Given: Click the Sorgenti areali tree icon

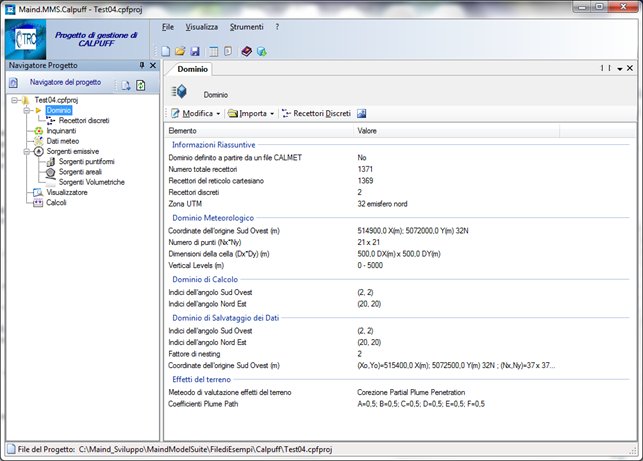Looking at the screenshot, I should point(50,172).
